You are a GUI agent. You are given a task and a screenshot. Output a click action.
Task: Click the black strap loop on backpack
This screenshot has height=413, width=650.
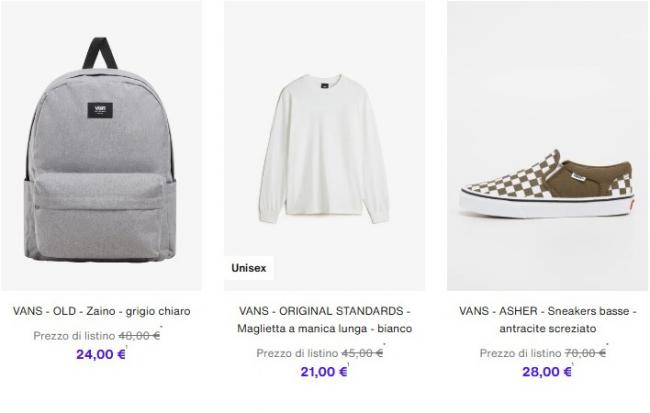coord(99,53)
